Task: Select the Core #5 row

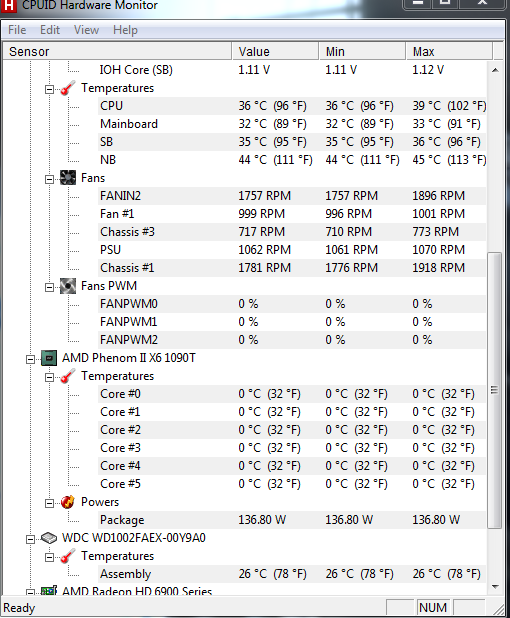Action: point(292,484)
